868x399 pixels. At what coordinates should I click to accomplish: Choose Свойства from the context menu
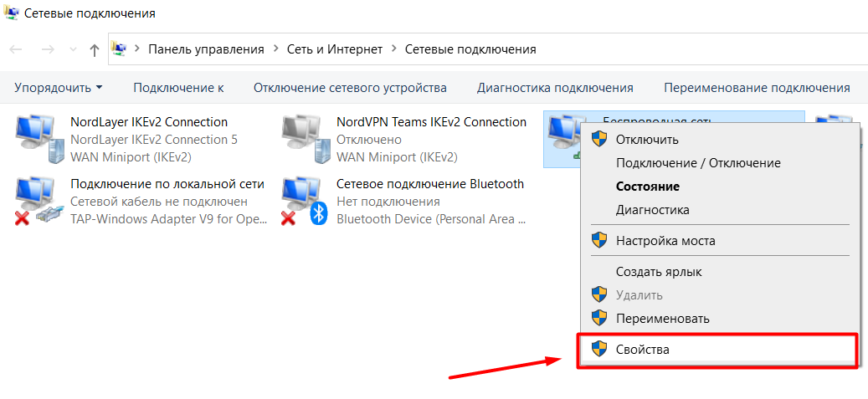643,350
